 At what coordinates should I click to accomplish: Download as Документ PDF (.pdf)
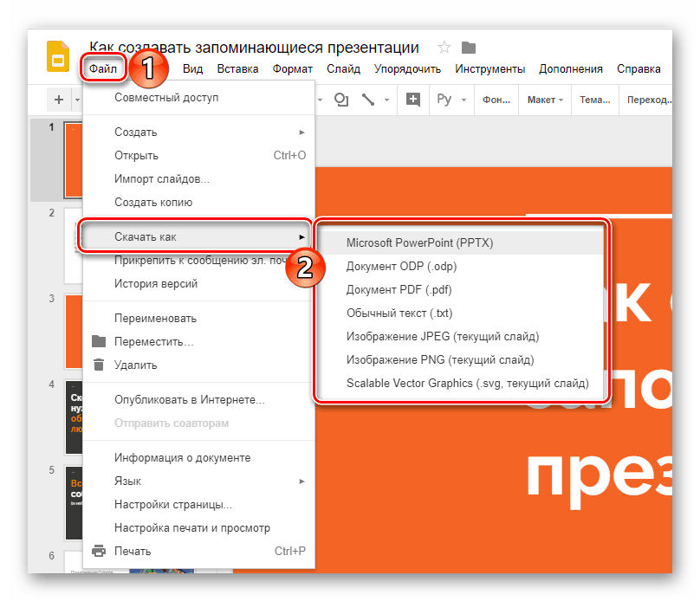click(461, 289)
